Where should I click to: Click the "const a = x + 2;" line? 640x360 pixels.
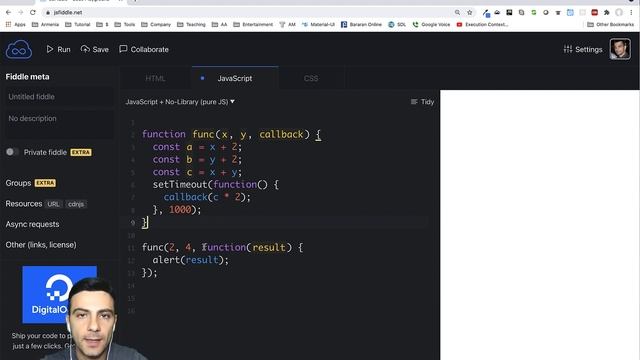click(197, 147)
